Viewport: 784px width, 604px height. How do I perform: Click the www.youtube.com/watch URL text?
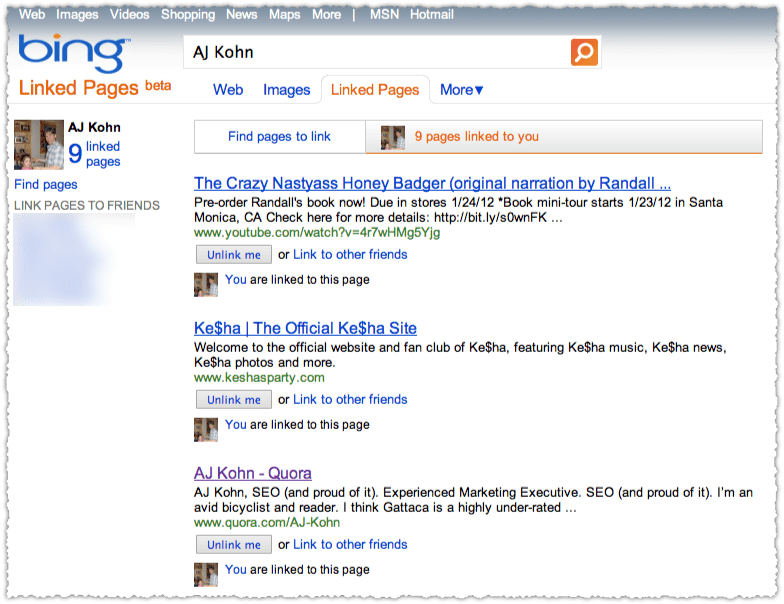tap(317, 232)
